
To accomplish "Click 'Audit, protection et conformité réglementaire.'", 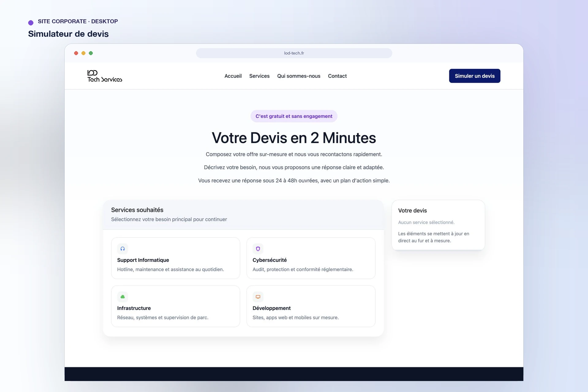I will [303, 269].
